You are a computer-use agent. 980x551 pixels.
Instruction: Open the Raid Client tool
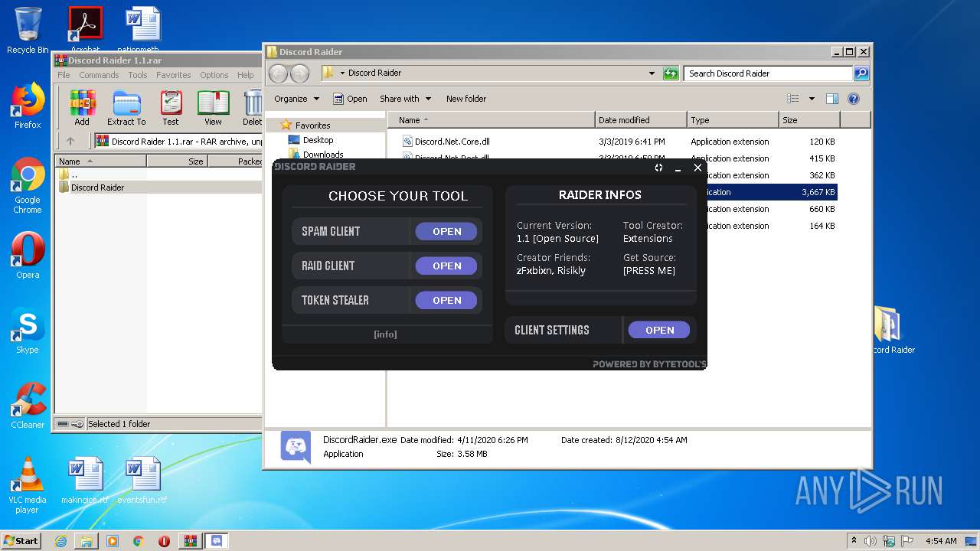click(446, 266)
